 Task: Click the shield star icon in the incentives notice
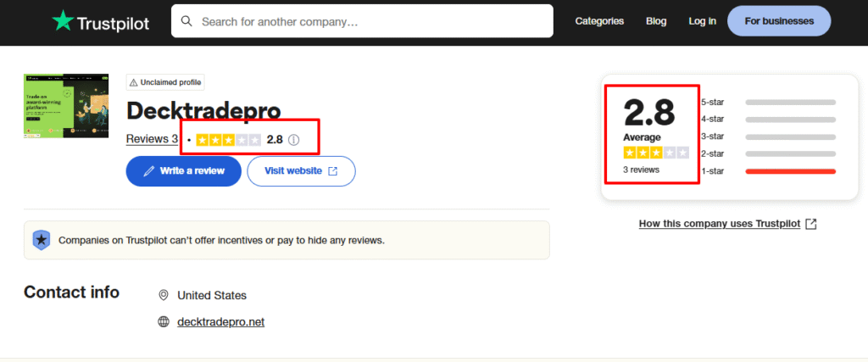pos(41,240)
